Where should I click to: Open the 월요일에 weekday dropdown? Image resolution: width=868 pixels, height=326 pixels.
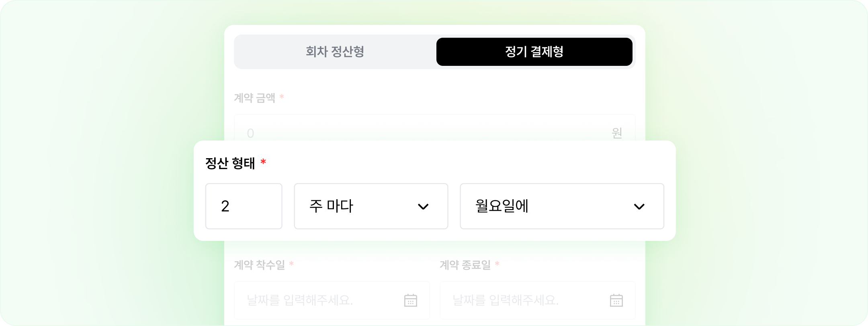(x=561, y=206)
